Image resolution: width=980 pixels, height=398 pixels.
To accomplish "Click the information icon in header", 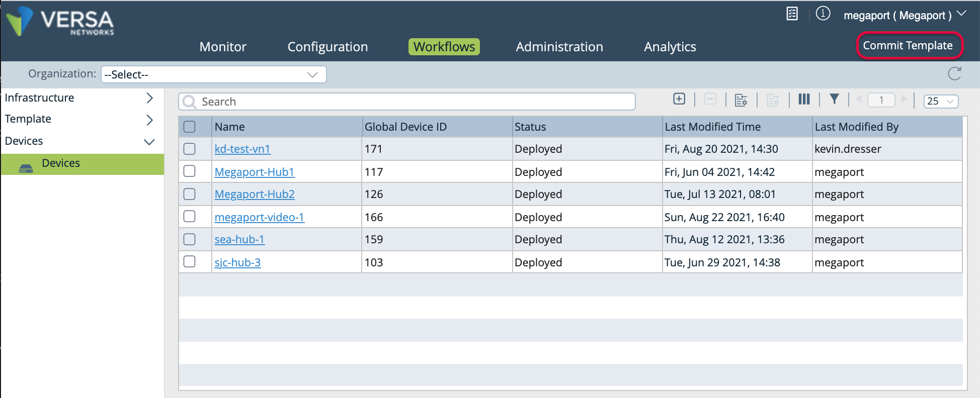I will (x=823, y=14).
